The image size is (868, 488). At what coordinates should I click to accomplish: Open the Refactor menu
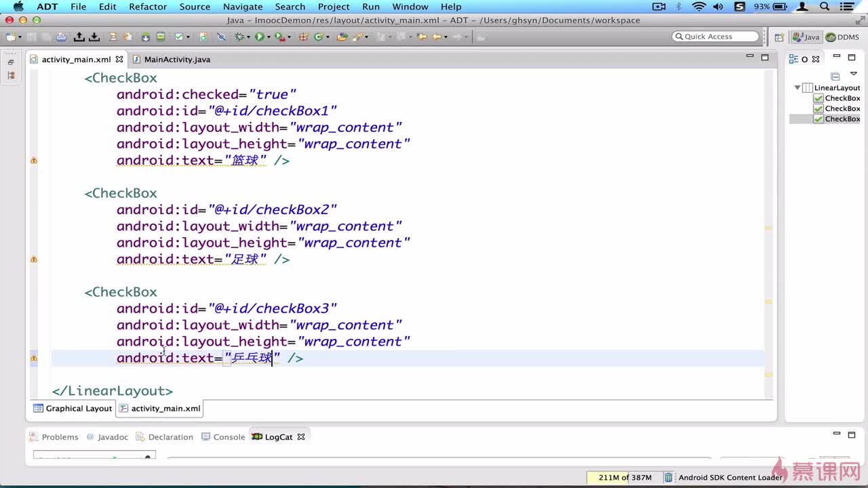click(x=148, y=7)
